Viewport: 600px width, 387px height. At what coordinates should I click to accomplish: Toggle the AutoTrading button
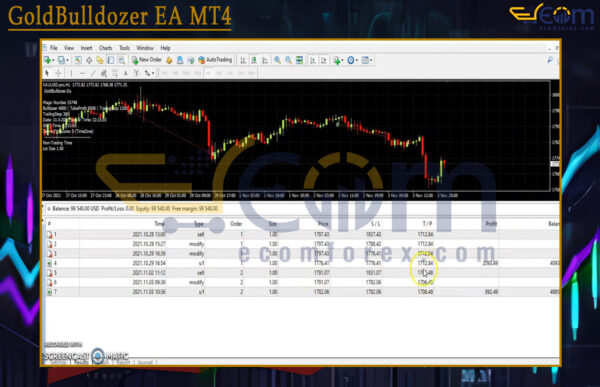[215, 60]
